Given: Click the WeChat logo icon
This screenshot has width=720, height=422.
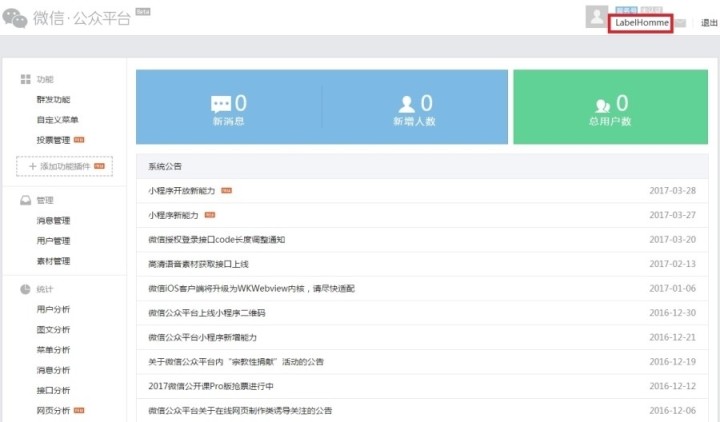Looking at the screenshot, I should 15,18.
